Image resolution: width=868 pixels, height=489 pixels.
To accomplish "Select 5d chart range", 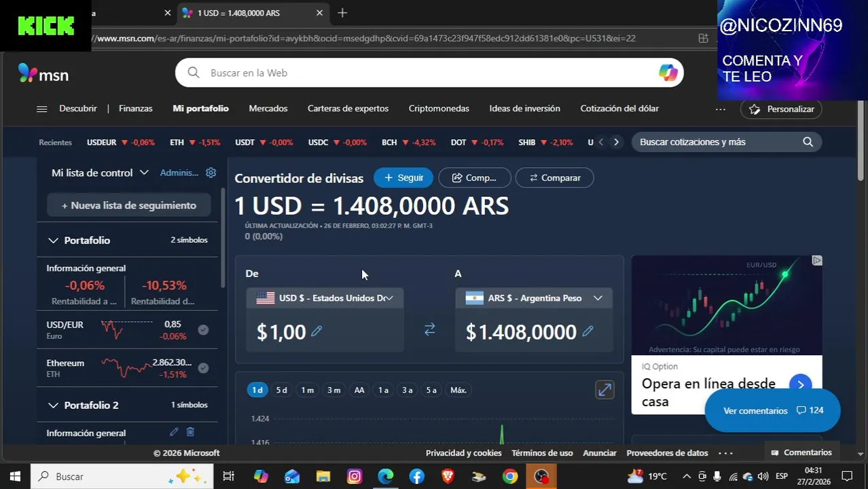I will click(x=282, y=390).
